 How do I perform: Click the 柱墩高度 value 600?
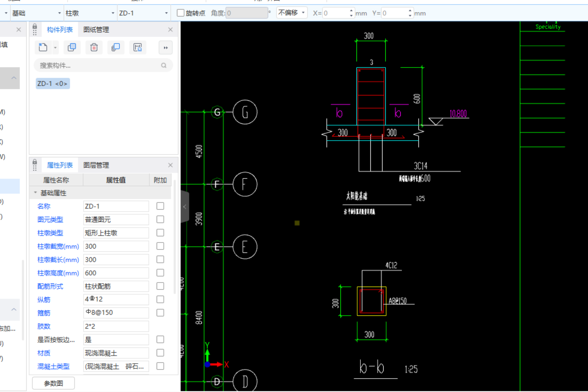(x=116, y=273)
